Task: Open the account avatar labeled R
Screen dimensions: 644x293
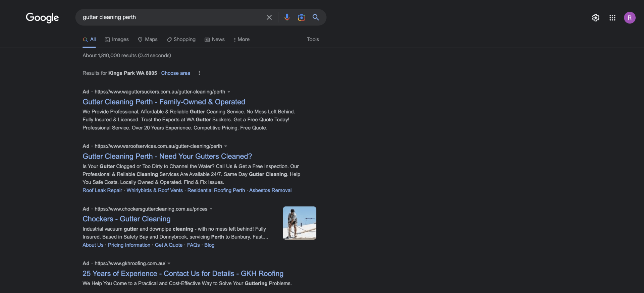Action: pos(630,18)
